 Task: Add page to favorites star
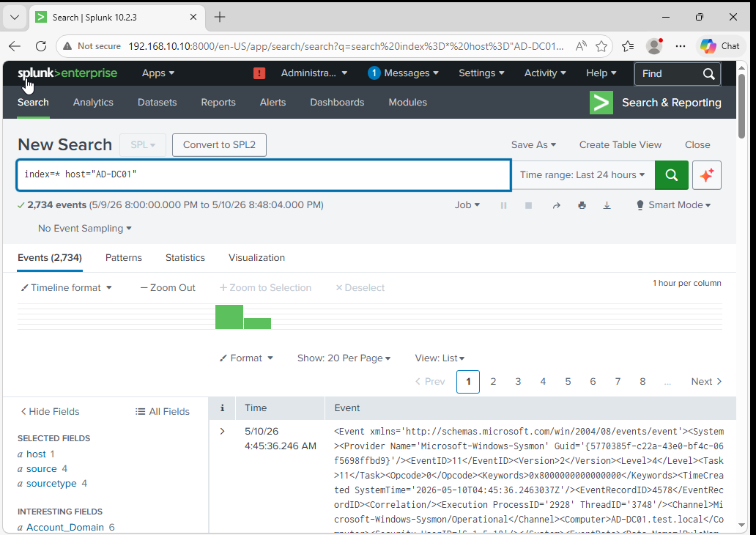(x=601, y=46)
